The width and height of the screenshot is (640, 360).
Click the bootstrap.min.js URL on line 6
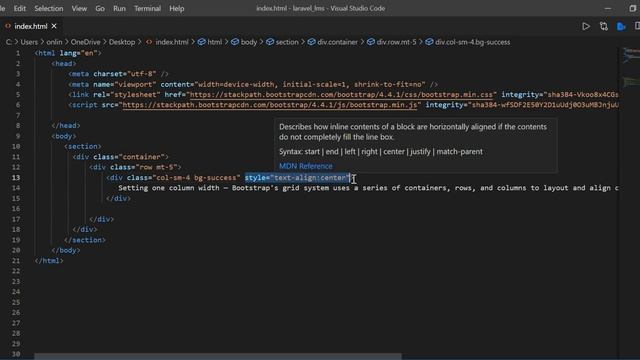point(269,105)
